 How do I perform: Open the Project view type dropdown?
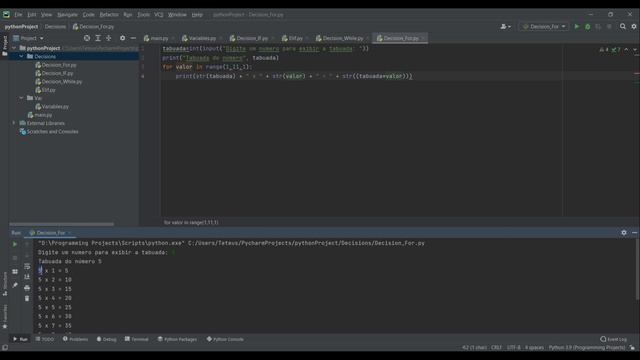(x=28, y=38)
